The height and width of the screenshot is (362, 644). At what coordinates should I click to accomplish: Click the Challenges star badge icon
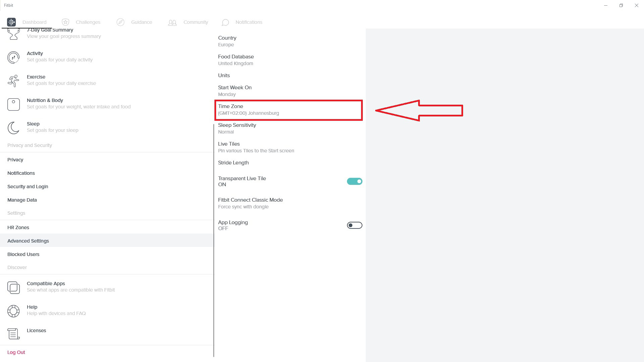65,22
